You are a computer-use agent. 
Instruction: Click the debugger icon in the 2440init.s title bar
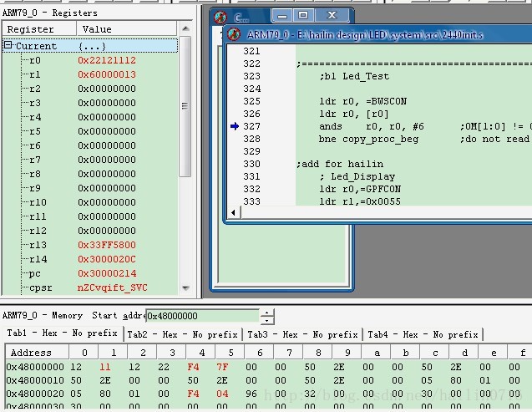[x=235, y=34]
